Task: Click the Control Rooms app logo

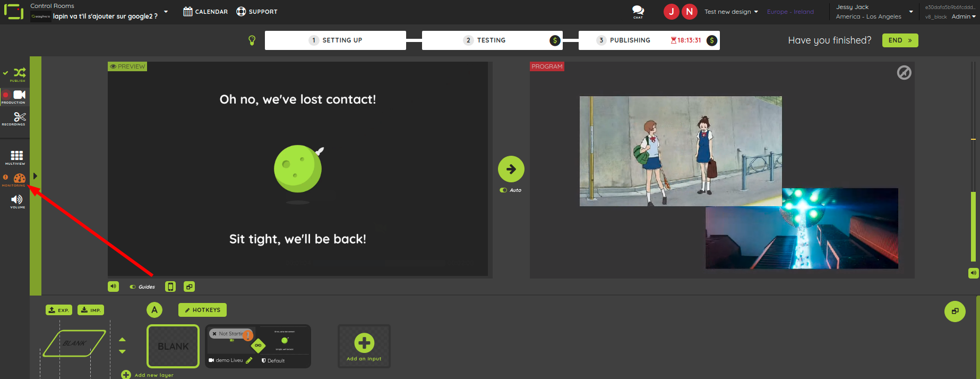Action: click(14, 12)
